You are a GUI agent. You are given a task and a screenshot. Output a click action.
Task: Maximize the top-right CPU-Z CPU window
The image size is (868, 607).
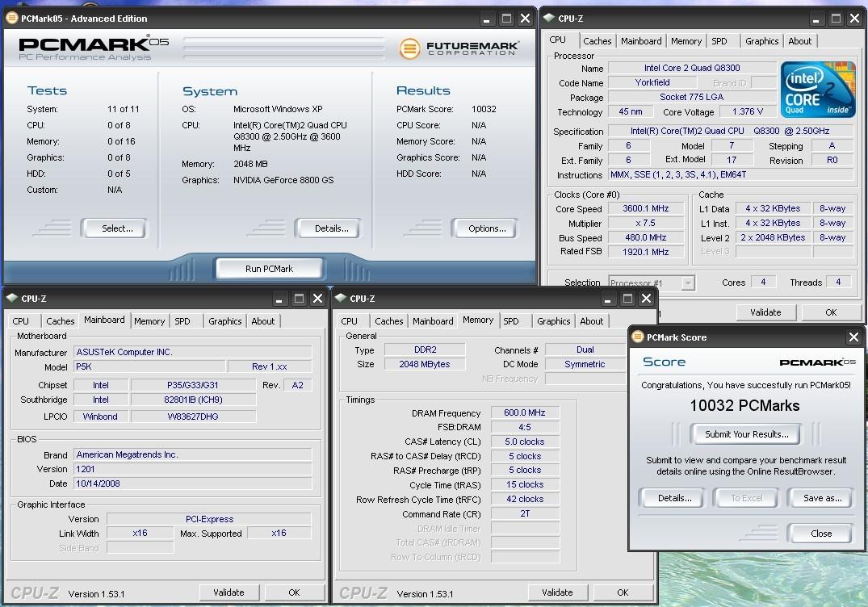(836, 19)
